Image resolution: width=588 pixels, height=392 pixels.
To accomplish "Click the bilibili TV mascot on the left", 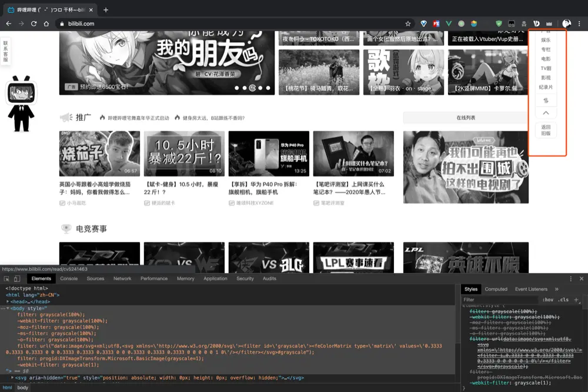I will click(21, 104).
